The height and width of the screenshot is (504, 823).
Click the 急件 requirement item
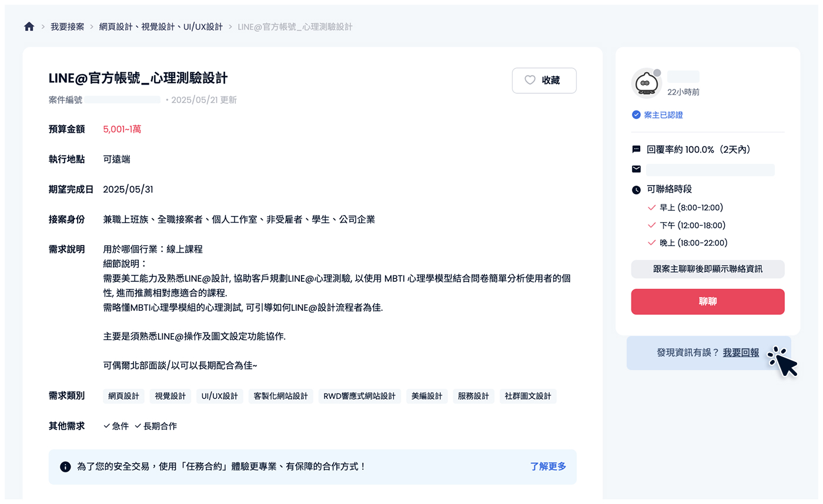click(116, 426)
